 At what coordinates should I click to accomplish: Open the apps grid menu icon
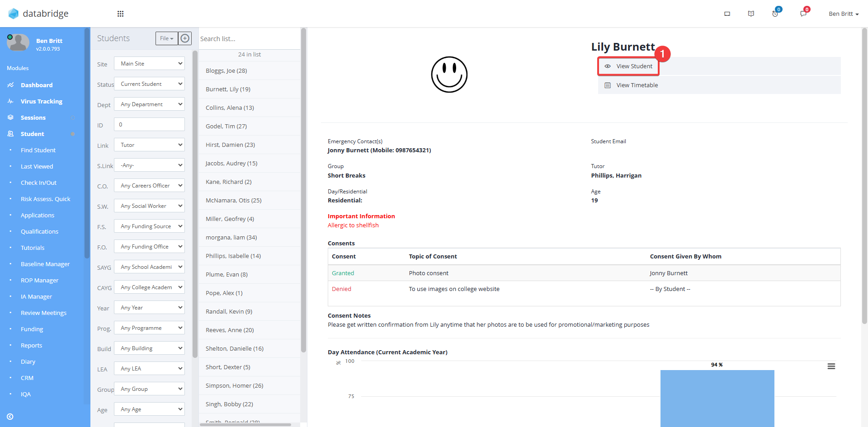[120, 14]
